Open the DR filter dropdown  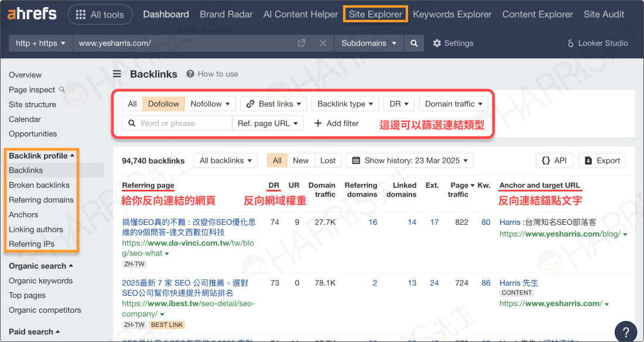point(399,104)
